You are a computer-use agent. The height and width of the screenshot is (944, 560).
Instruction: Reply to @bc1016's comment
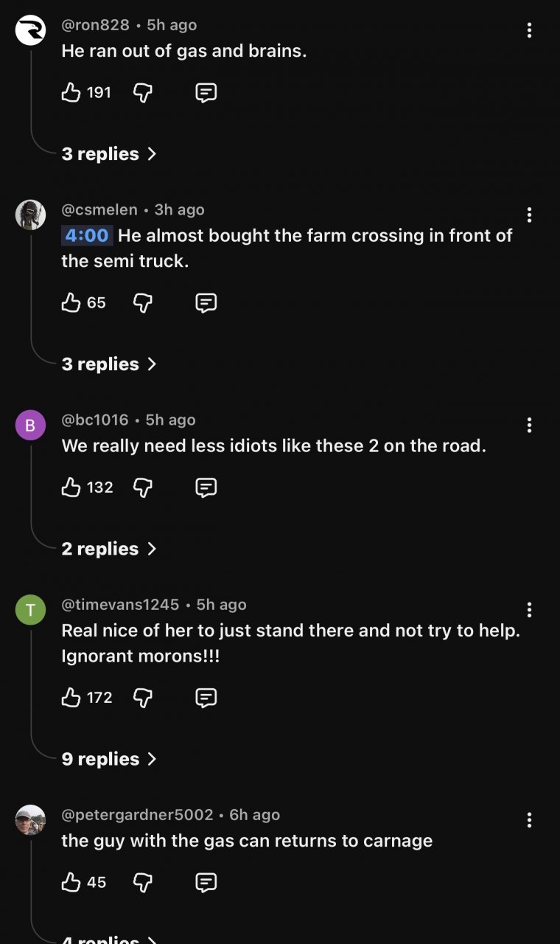point(206,487)
